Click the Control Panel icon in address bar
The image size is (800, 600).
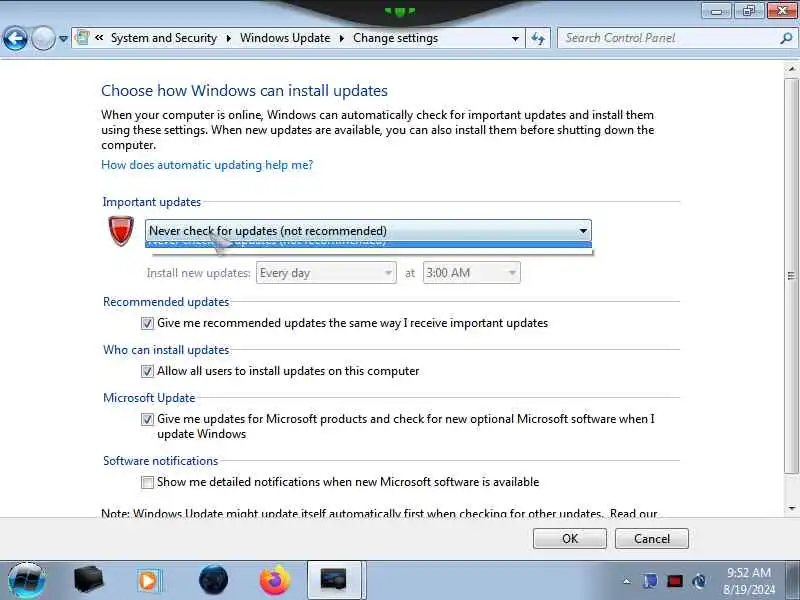coord(82,38)
